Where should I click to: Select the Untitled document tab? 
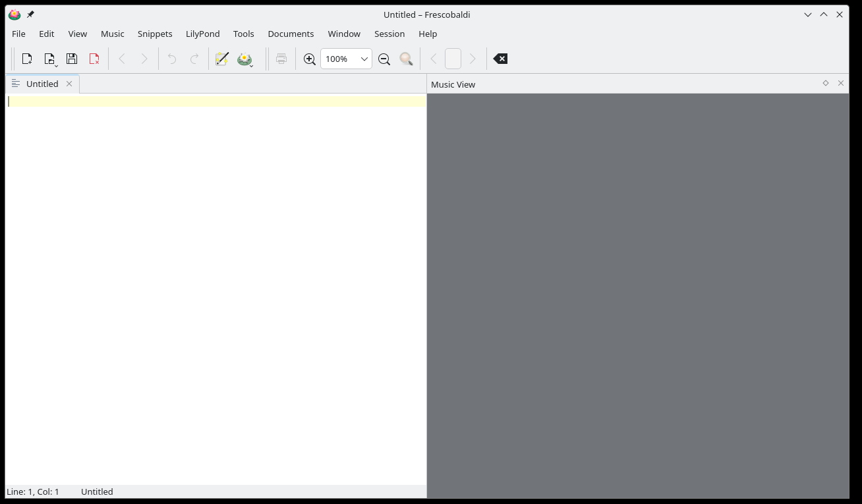point(42,84)
